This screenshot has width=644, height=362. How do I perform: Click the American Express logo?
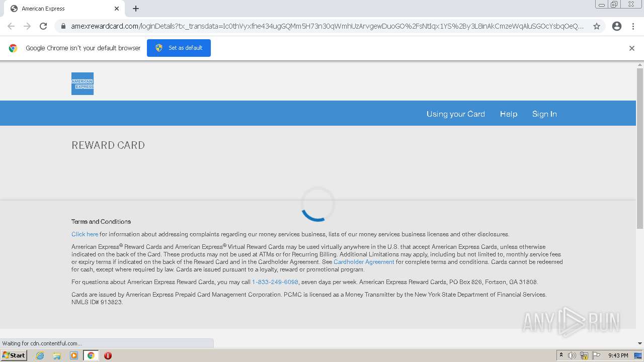click(x=83, y=83)
